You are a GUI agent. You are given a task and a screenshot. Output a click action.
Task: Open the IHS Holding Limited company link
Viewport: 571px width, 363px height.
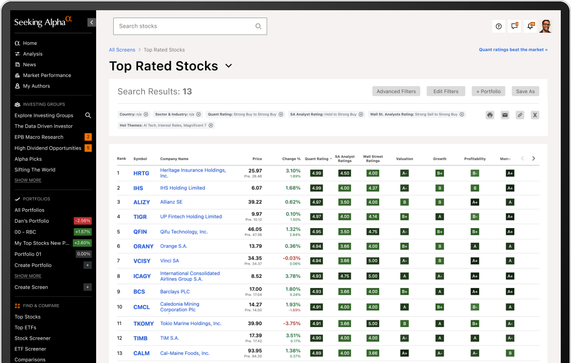click(x=182, y=188)
